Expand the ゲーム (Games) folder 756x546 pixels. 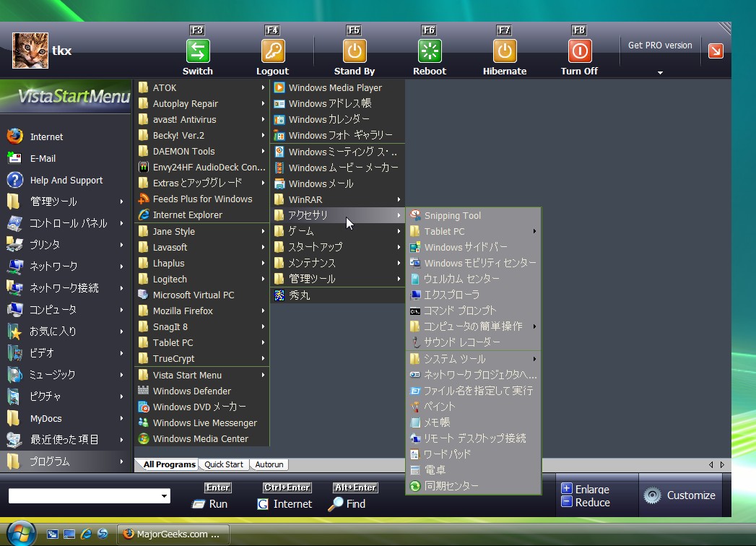(337, 231)
